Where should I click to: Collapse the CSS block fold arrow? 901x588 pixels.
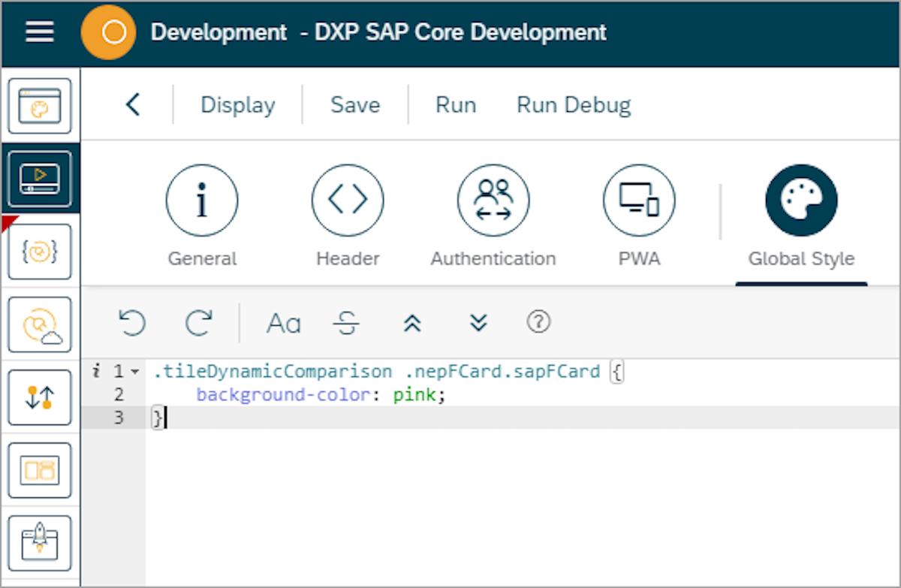point(134,372)
